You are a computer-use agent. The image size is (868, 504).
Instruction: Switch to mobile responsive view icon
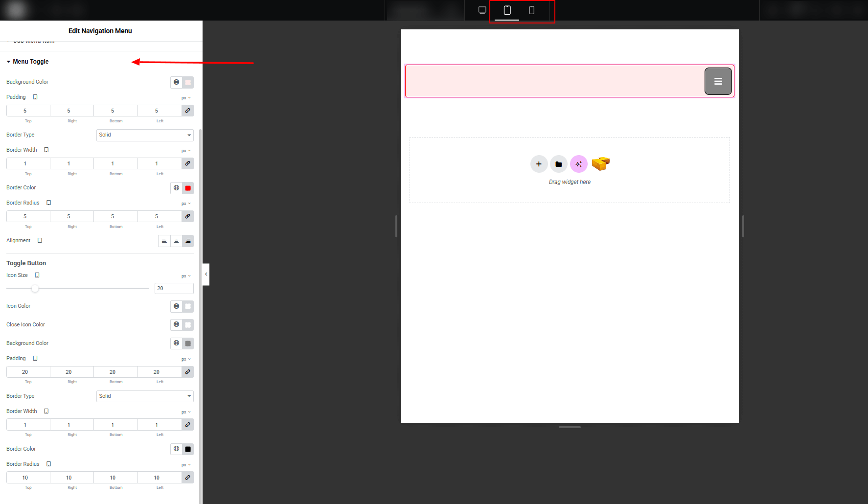[x=531, y=10]
